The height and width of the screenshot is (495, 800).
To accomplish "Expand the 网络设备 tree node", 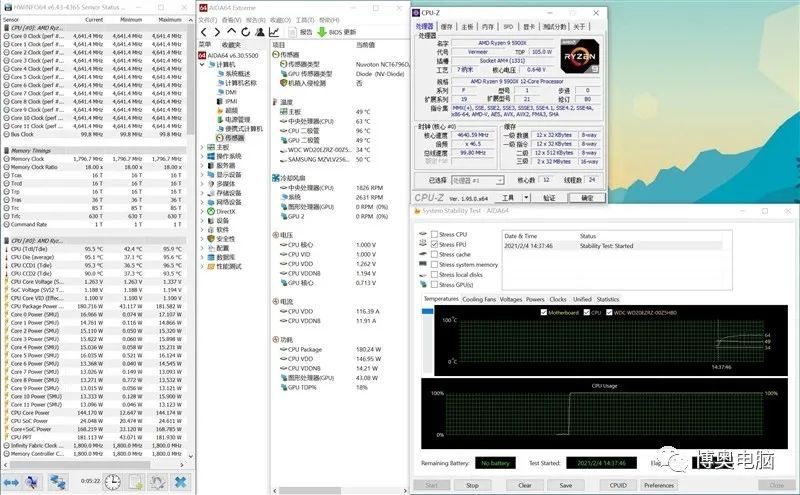I will pyautogui.click(x=202, y=202).
